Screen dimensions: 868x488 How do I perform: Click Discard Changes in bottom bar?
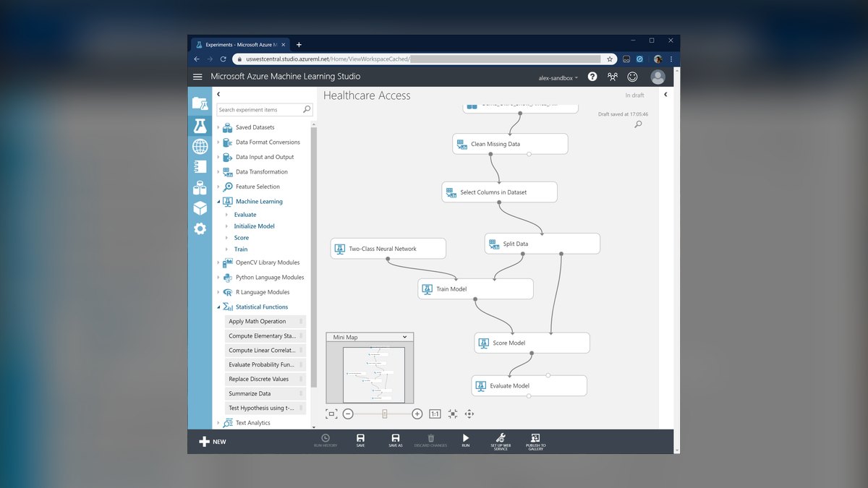pyautogui.click(x=430, y=441)
